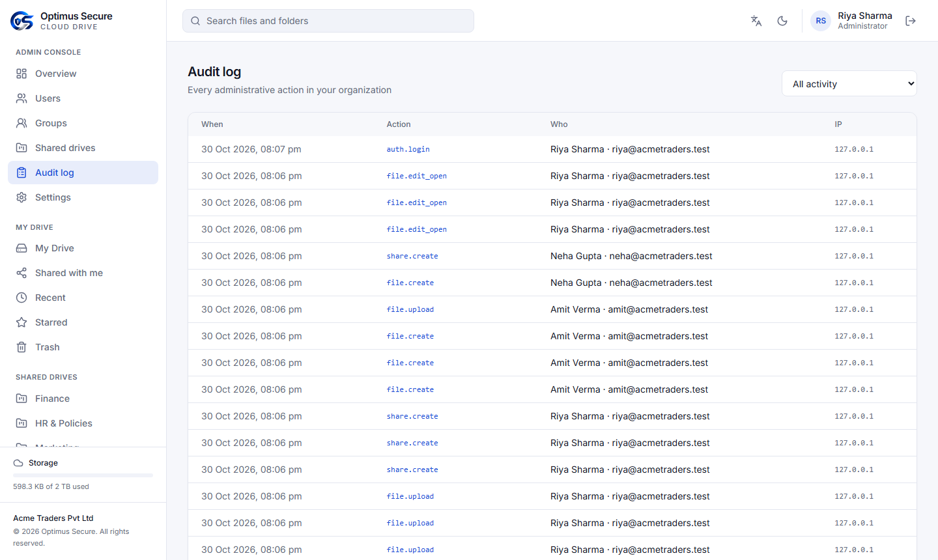Click the Trash bin icon
938x560 pixels.
click(21, 347)
